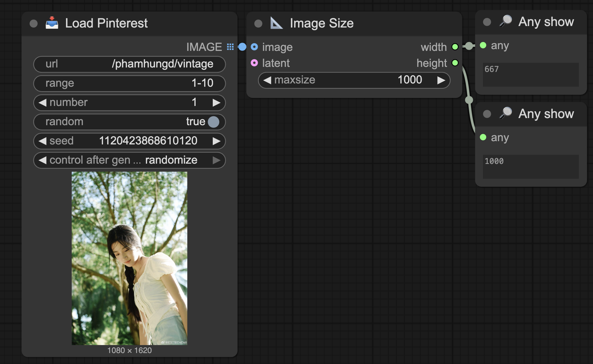Click the IMAGE output grid icon
Viewport: 593px width, 364px height.
[230, 47]
